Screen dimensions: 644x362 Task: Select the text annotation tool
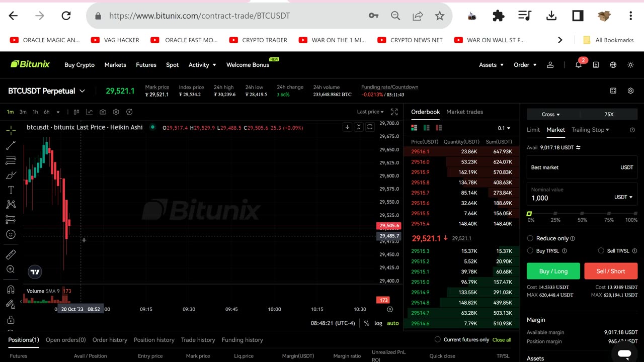tap(11, 190)
